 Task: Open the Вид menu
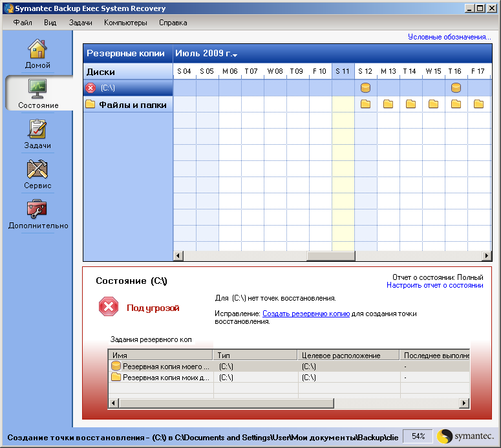point(50,23)
